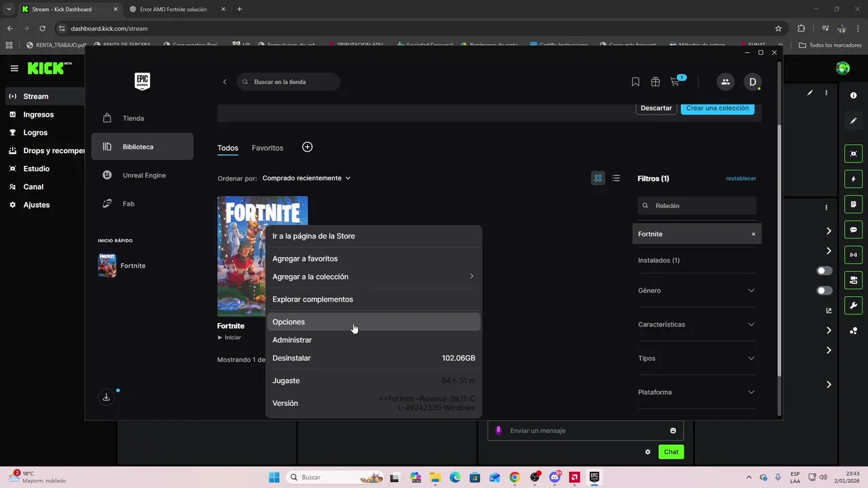Image resolution: width=868 pixels, height=488 pixels.
Task: Open Fab in the Epic sidebar
Action: pos(142,203)
